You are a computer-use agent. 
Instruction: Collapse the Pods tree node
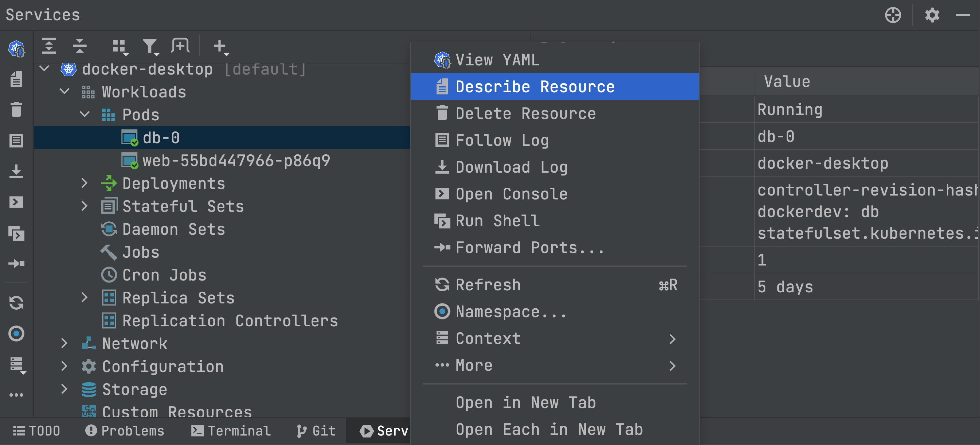click(85, 114)
